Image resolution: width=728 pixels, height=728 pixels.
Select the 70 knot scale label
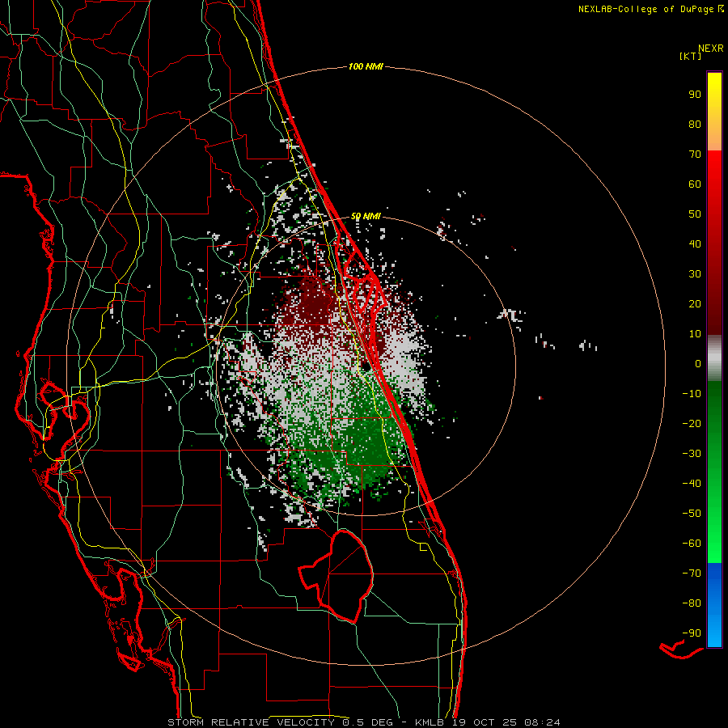(x=695, y=154)
